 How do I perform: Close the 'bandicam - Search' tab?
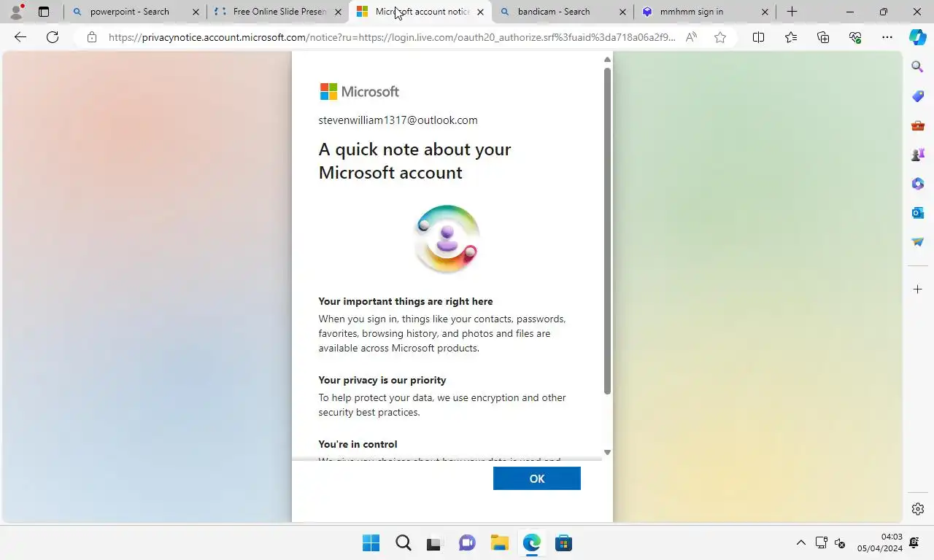[622, 12]
